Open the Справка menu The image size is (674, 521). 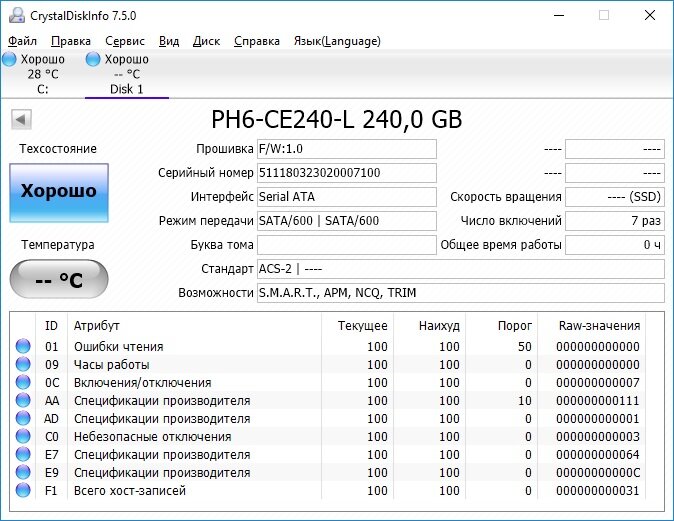[257, 41]
